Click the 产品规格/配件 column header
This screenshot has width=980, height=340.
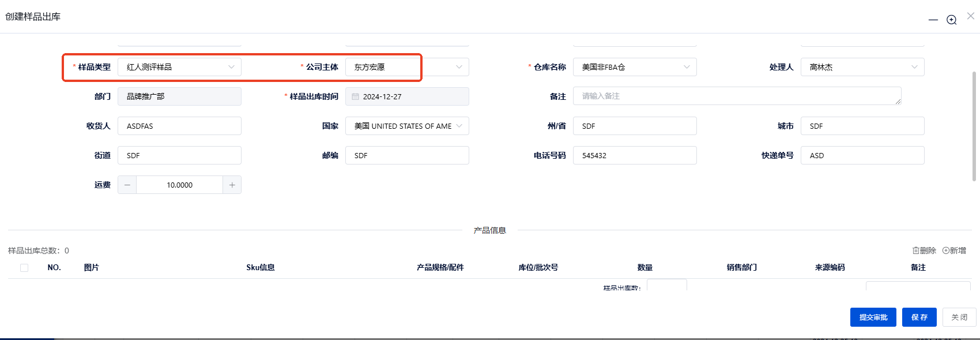tap(440, 267)
